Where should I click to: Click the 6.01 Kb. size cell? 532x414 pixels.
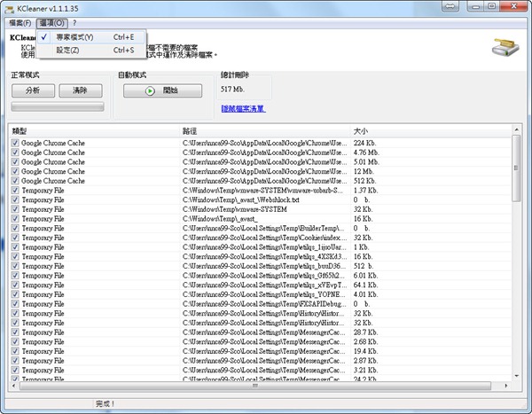(x=365, y=276)
